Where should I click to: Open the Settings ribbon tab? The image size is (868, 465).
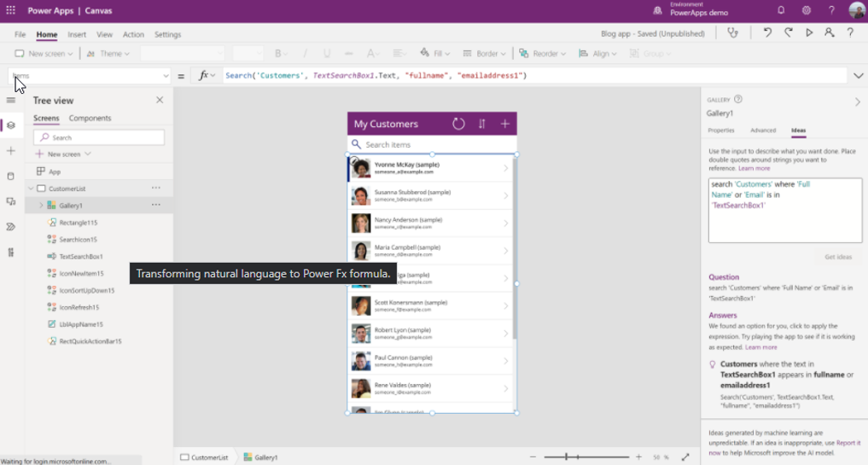tap(168, 34)
